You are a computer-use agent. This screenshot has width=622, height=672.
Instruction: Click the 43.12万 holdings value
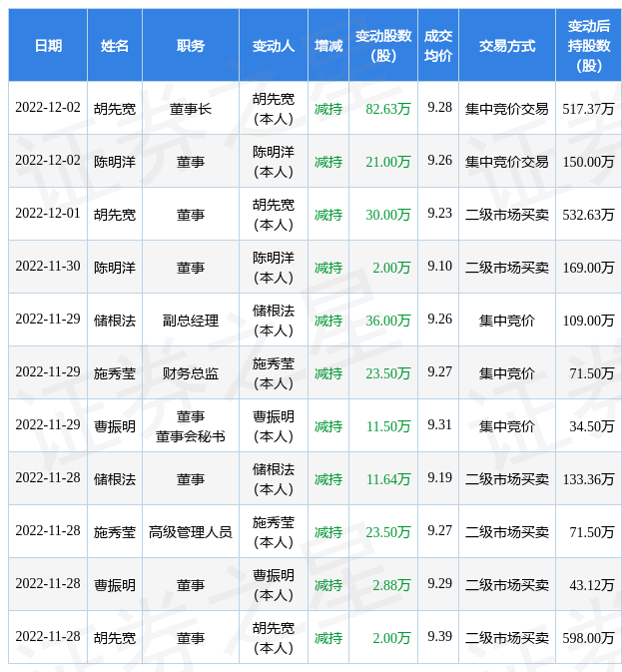pos(592,585)
